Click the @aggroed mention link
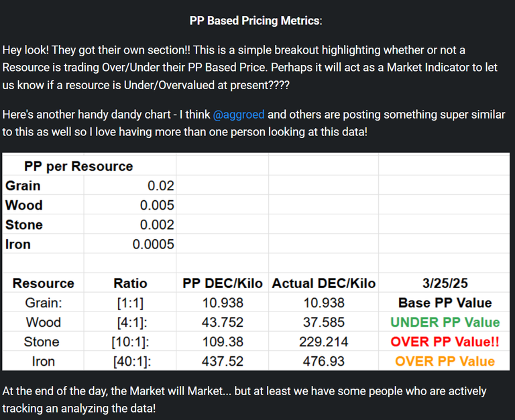This screenshot has width=515, height=420. tap(239, 115)
